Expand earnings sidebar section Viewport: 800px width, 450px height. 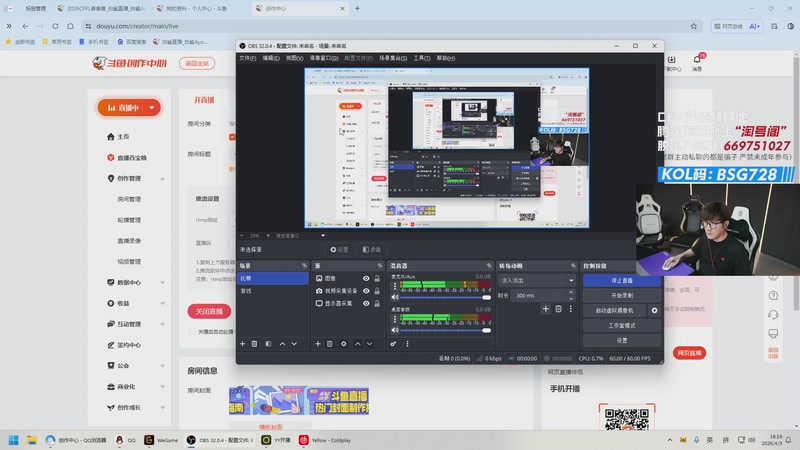[x=162, y=304]
